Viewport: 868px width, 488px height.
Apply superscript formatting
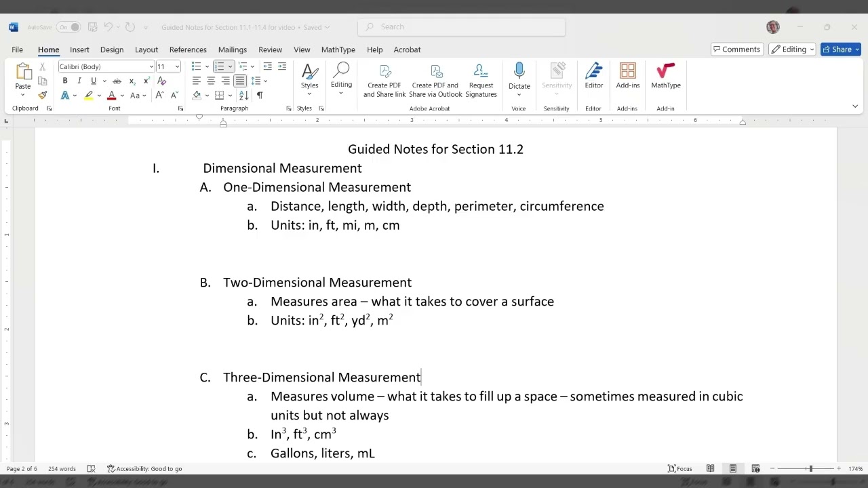(146, 81)
